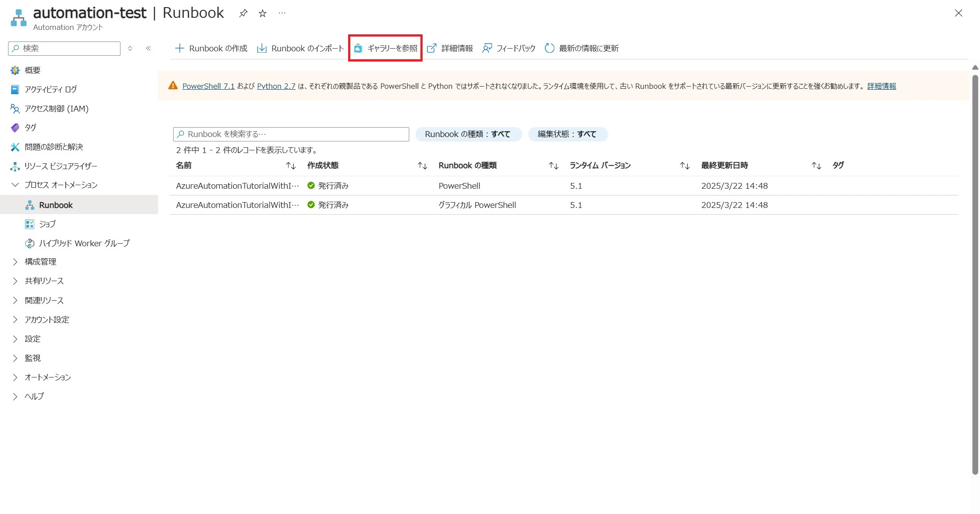Image resolution: width=980 pixels, height=514 pixels.
Task: Open the PowerShell 7.1 link in the warning
Action: (x=208, y=86)
